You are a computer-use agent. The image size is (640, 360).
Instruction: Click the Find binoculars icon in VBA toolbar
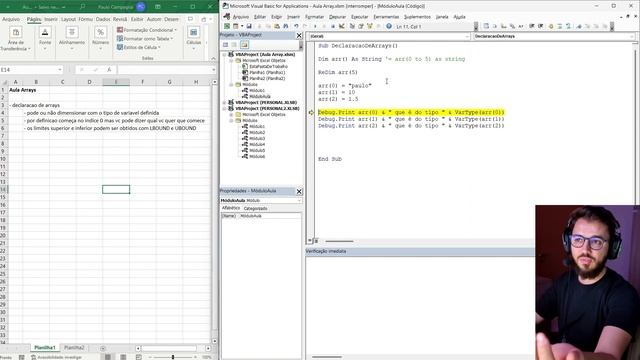click(x=286, y=26)
